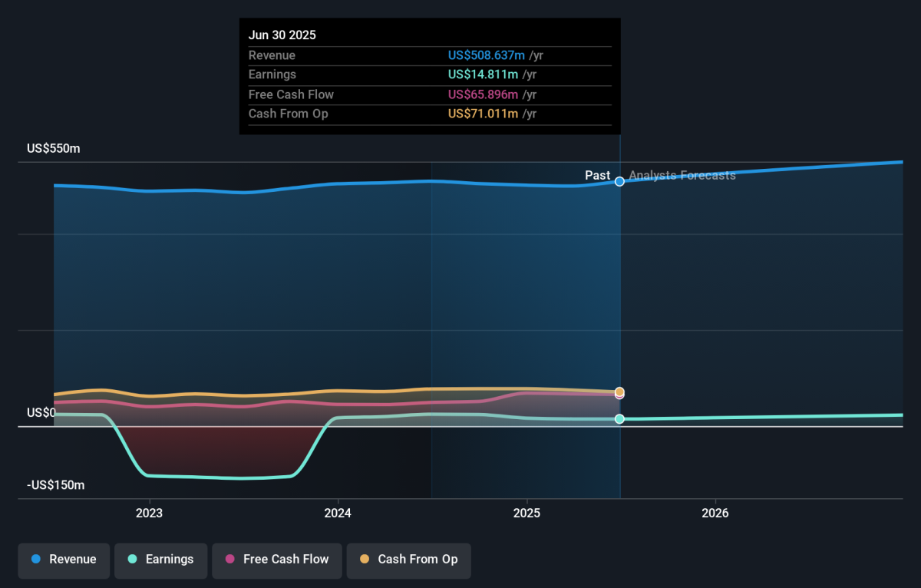Click the teal Earnings dot in the legend

coord(132,560)
